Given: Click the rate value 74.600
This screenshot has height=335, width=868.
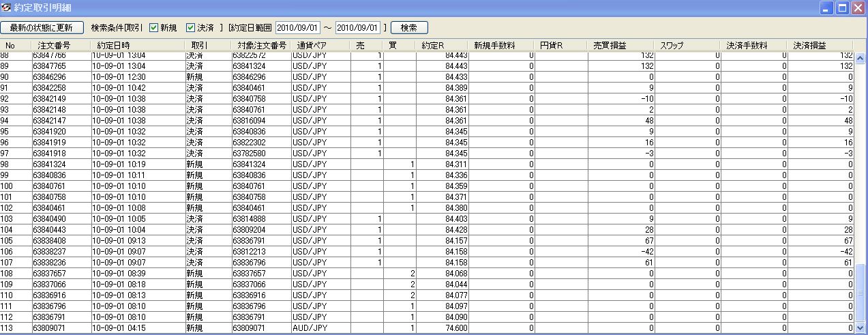Looking at the screenshot, I should pyautogui.click(x=455, y=328).
